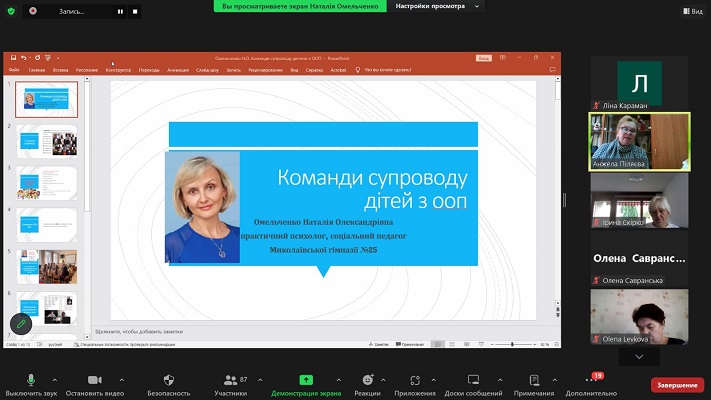The width and height of the screenshot is (711, 400).
Task: Pause the recording in the top bar
Action: [x=120, y=11]
